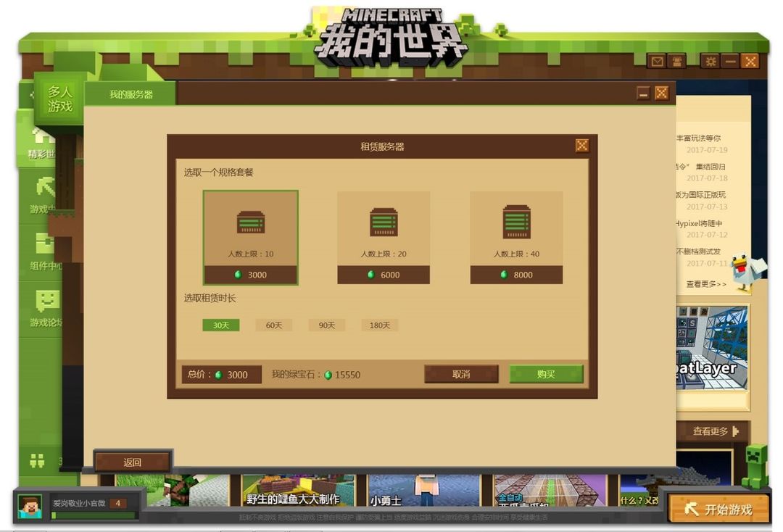Viewport: 783px width, 532px height.
Task: Click the news item dated 2017-07-18
Action: (702, 172)
